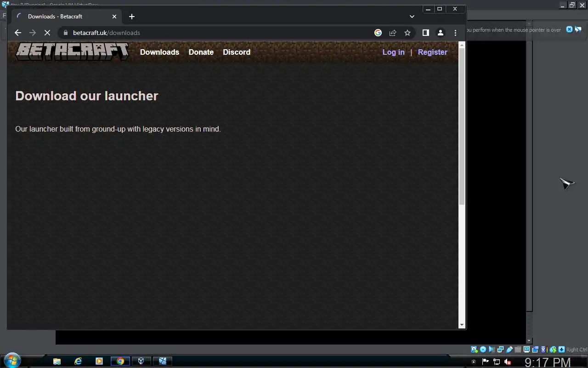
Task: Close the Downloads - Betacraft tab
Action: coord(114,17)
